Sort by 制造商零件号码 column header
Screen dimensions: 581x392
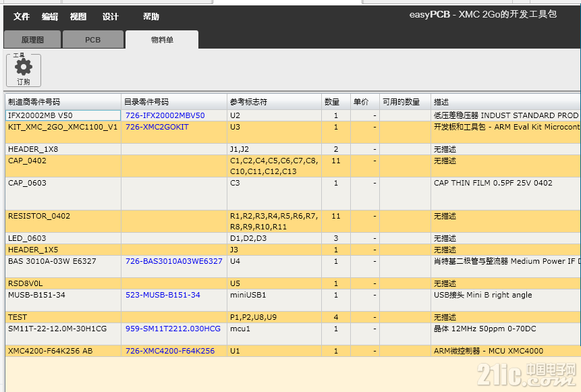pos(63,102)
